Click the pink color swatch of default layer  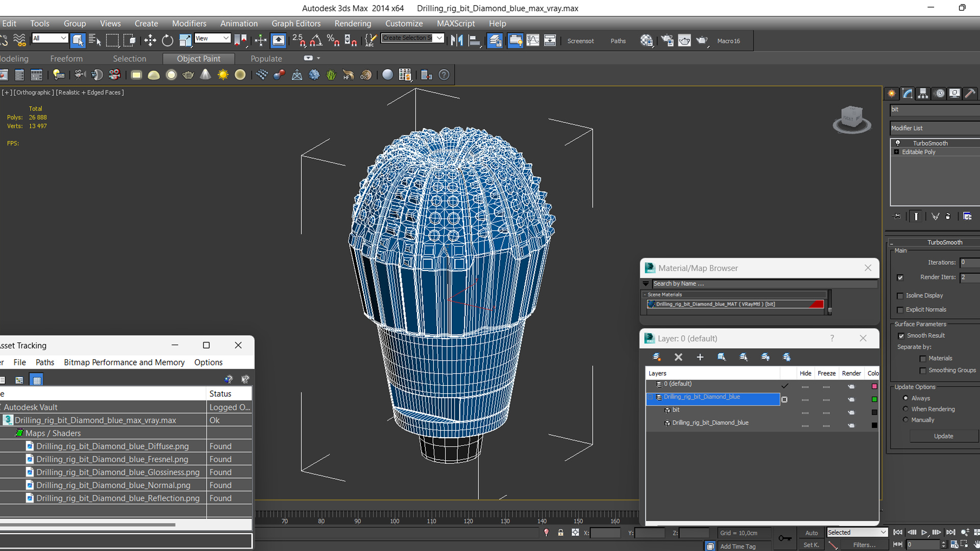point(874,386)
